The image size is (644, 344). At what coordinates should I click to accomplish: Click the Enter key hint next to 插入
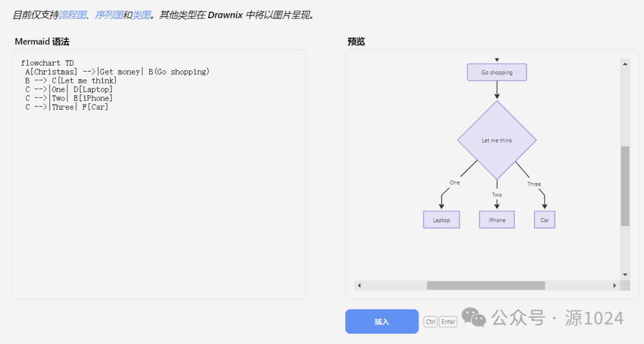[447, 321]
